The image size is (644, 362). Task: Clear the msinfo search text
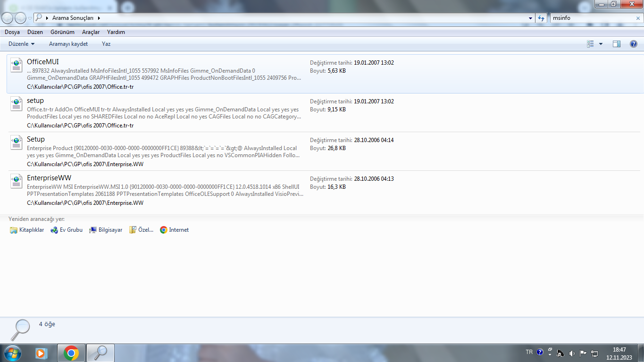pos(638,18)
